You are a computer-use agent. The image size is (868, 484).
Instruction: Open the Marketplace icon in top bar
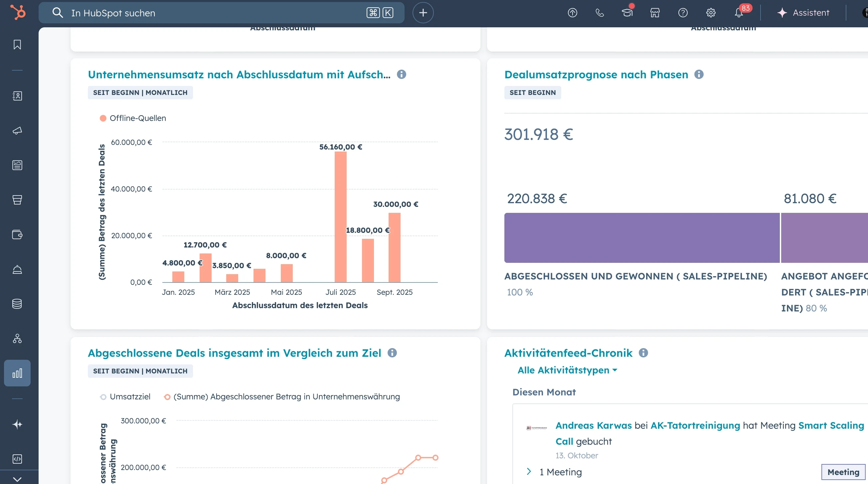654,13
